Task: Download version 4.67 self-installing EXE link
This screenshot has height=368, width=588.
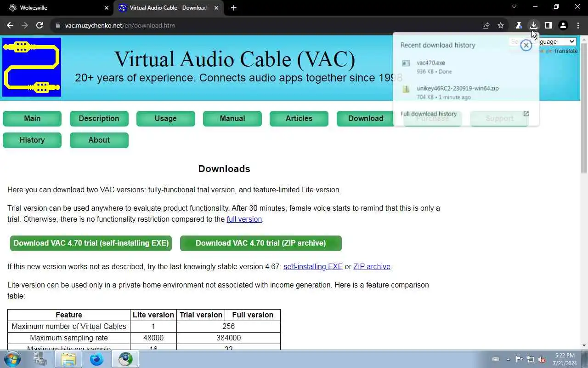Action: [x=313, y=266]
